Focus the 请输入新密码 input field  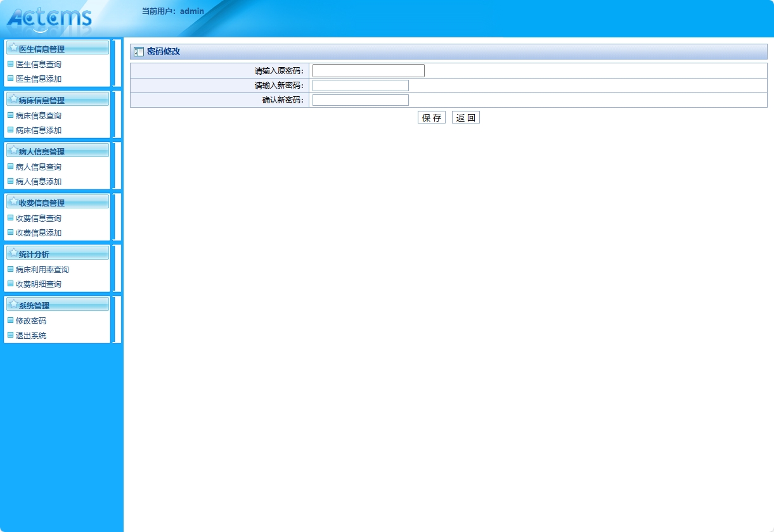pyautogui.click(x=361, y=85)
